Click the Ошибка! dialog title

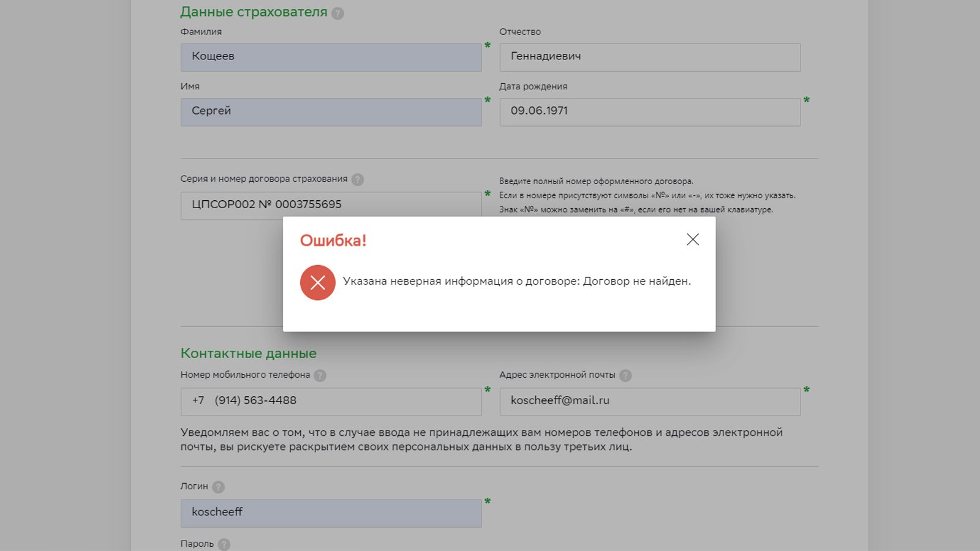point(333,241)
